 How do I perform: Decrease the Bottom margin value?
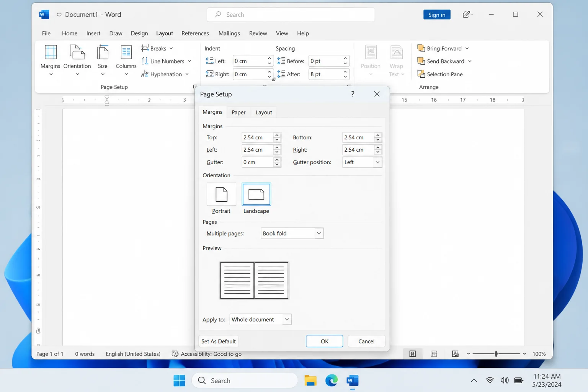pos(378,140)
